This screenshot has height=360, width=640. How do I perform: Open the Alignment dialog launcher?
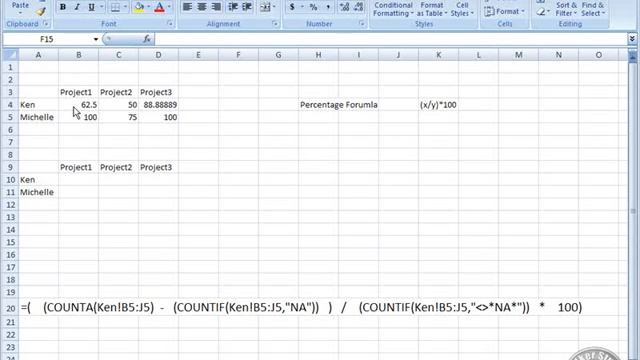(x=275, y=24)
